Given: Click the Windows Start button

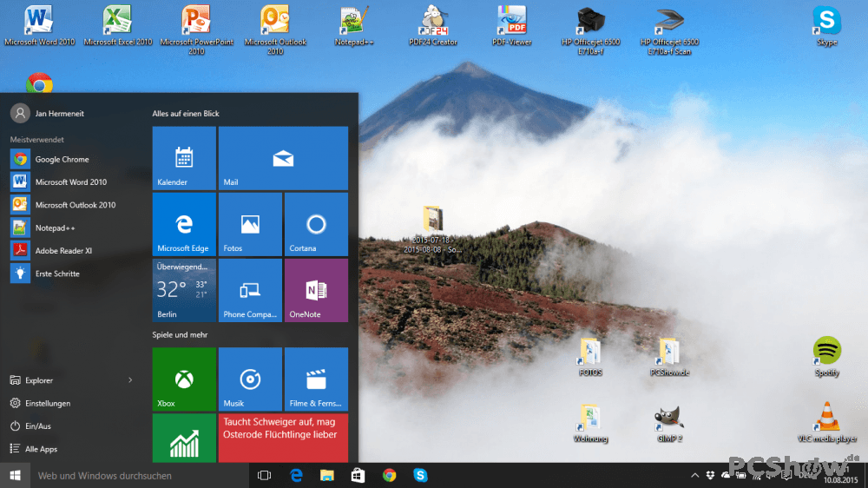Looking at the screenshot, I should [15, 475].
